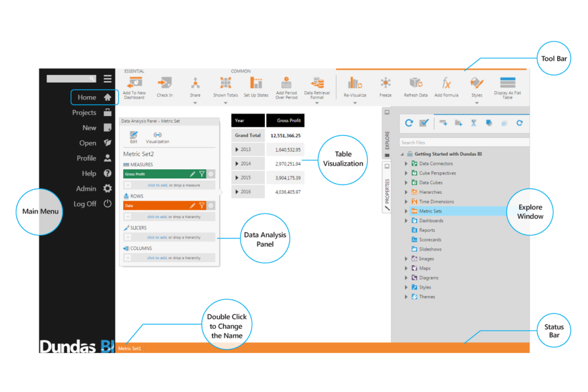Open the Re-Visualize tool

click(x=355, y=85)
